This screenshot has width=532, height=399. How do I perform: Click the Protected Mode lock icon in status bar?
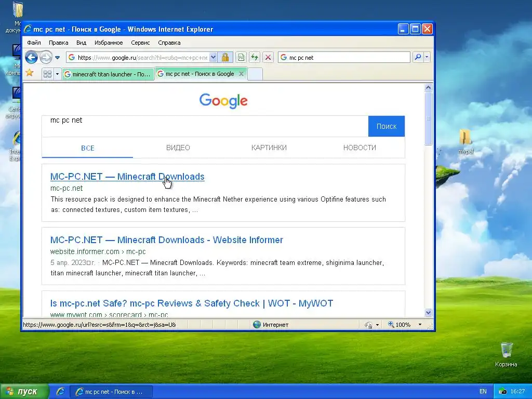tap(368, 325)
